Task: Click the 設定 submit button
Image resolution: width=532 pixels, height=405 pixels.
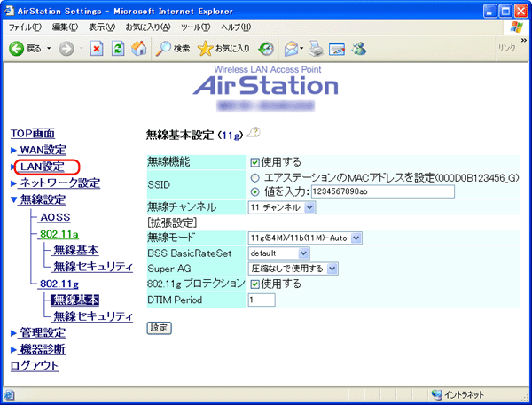Action: coord(159,328)
